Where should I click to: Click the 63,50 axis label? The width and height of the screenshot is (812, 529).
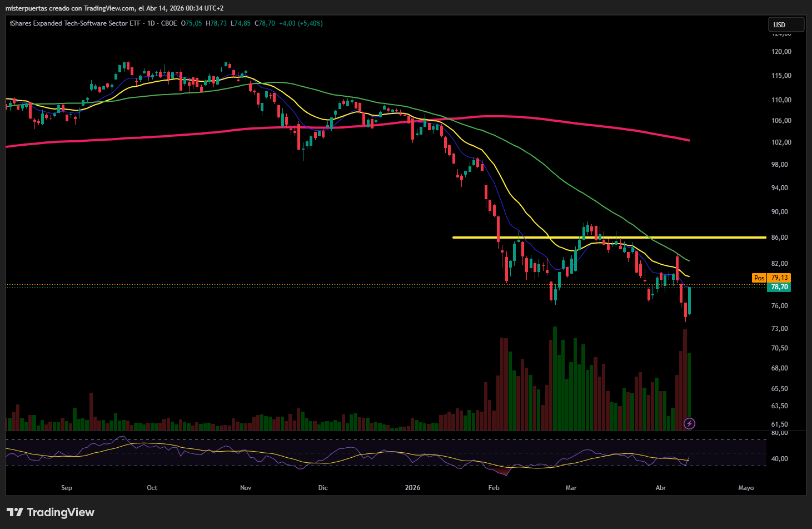780,406
